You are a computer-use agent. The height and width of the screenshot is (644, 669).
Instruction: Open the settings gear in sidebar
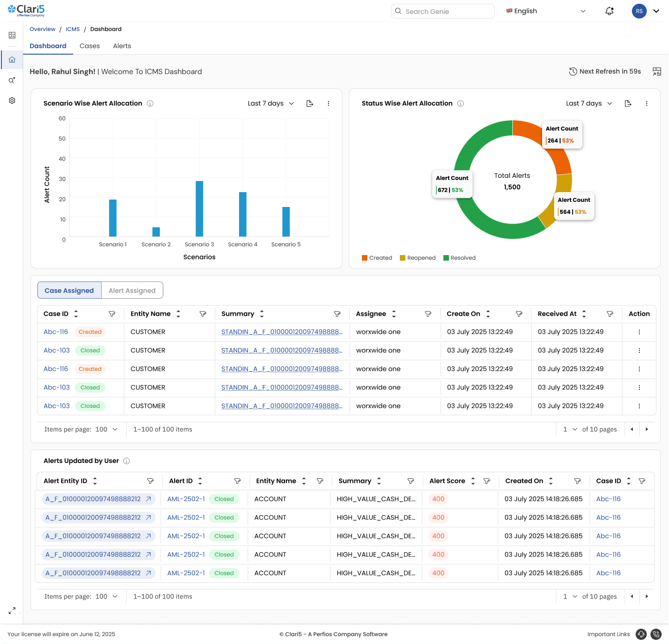click(12, 100)
